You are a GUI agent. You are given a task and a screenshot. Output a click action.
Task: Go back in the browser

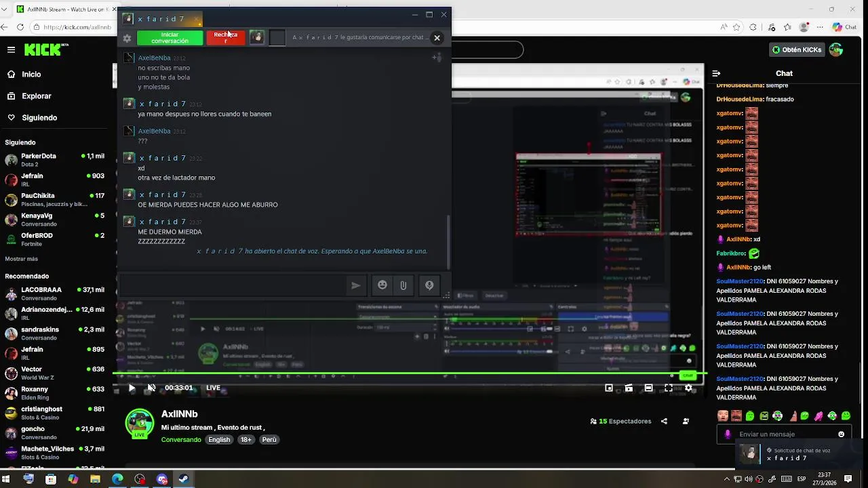click(x=5, y=28)
